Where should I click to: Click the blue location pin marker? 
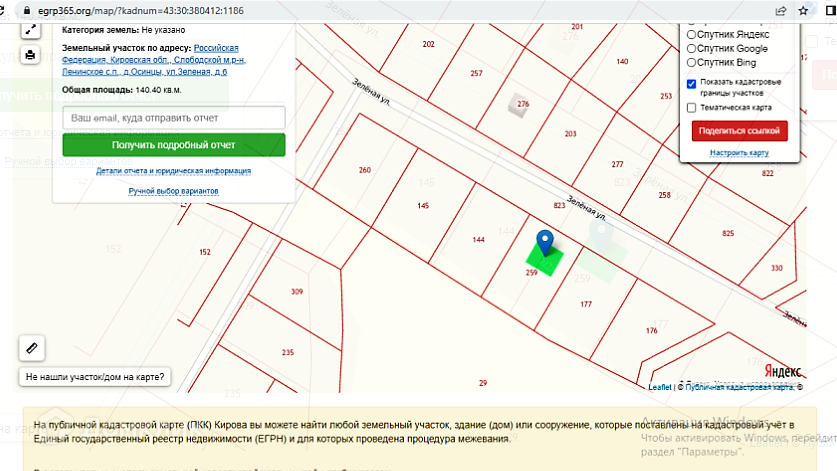pos(544,243)
